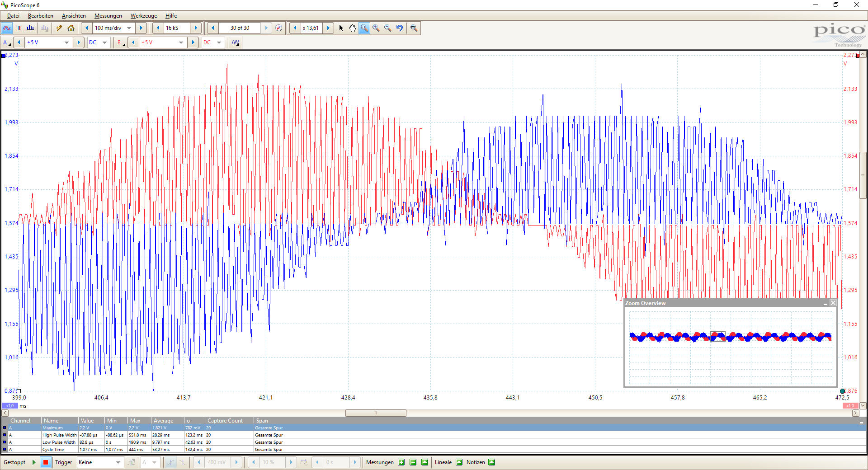Open the Buffer Navigator compass icon
868x470 pixels.
coord(279,28)
